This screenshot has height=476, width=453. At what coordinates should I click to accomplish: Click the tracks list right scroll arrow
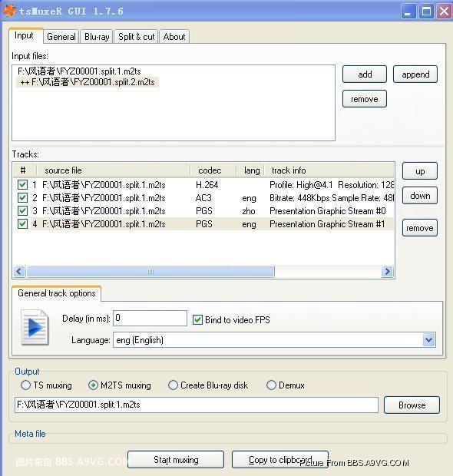point(387,271)
